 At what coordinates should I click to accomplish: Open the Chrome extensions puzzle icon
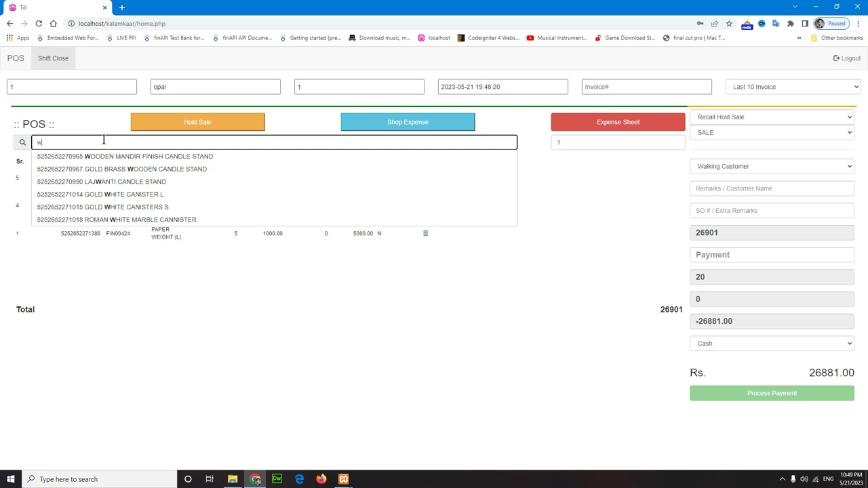pyautogui.click(x=790, y=24)
